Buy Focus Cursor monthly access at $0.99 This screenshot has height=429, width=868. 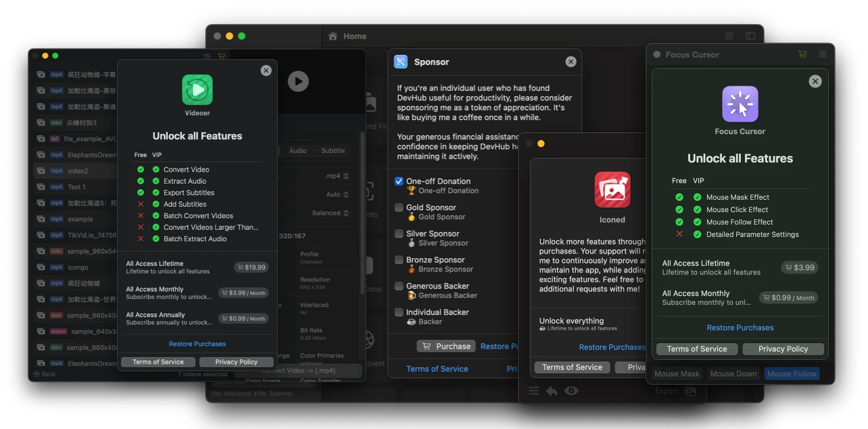(789, 298)
